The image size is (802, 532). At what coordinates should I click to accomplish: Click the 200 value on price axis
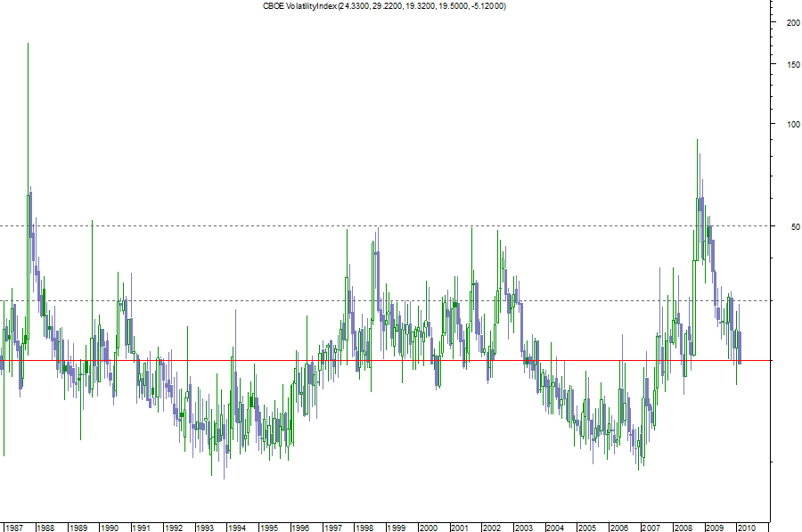click(x=793, y=22)
